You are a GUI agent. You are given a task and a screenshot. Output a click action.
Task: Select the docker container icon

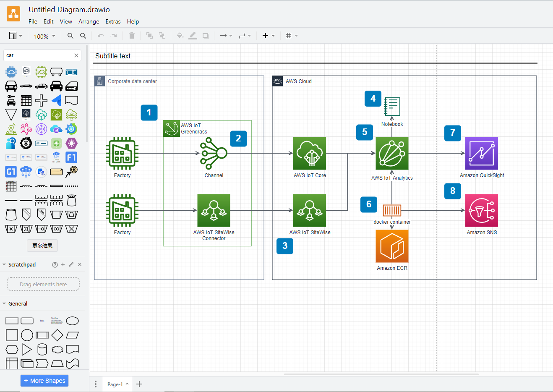392,210
